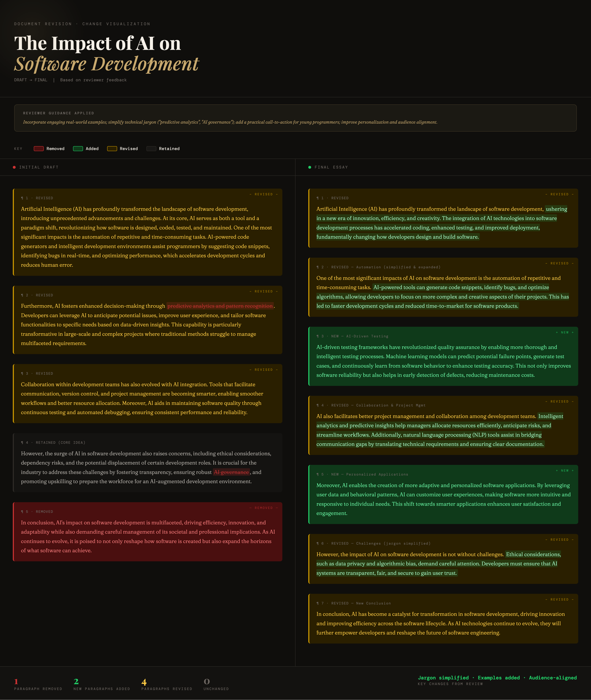This screenshot has width=591, height=700.
Task: Click the green dot beside Final Essay
Action: (x=310, y=167)
